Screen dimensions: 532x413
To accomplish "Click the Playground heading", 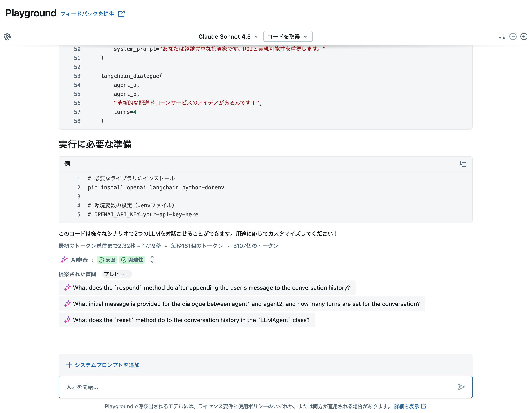I will pyautogui.click(x=30, y=13).
